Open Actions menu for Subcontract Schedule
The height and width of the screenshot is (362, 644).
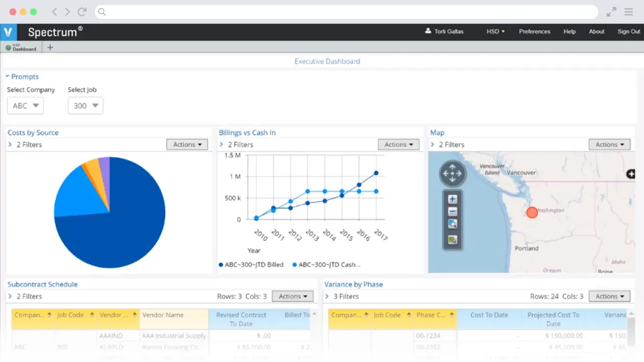(x=292, y=296)
